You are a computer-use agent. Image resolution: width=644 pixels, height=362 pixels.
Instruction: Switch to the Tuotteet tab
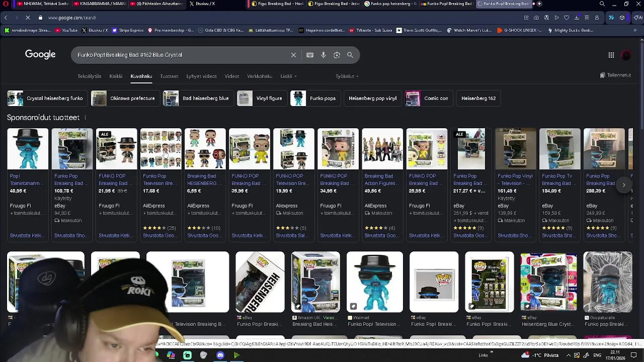click(169, 76)
